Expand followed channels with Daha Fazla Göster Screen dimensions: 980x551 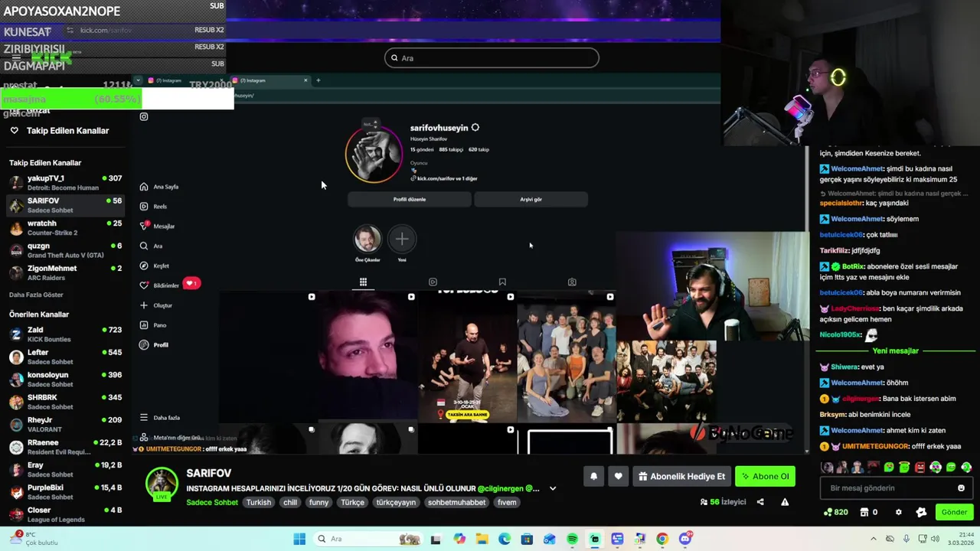pyautogui.click(x=36, y=295)
